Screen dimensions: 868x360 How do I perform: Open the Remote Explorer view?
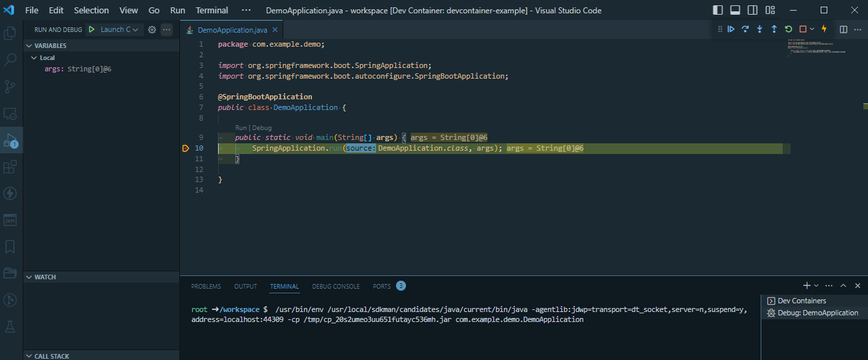[x=11, y=113]
